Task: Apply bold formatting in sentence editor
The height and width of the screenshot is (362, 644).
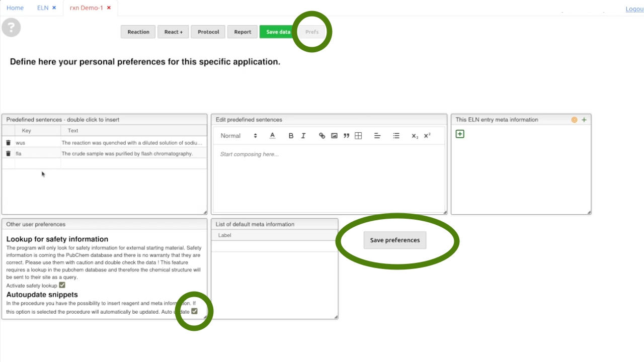Action: [x=291, y=136]
